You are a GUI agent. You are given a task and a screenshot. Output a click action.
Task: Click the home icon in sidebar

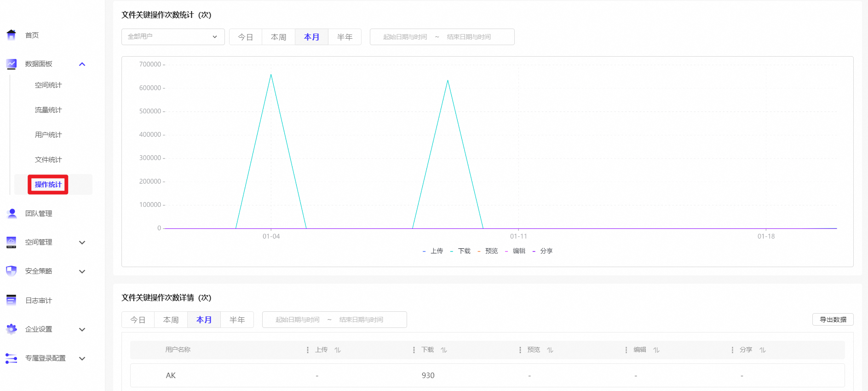tap(11, 35)
